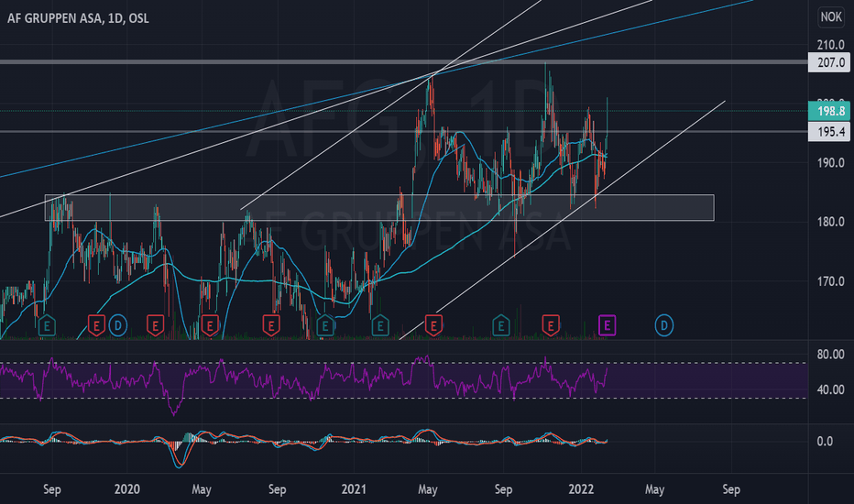Click the 180.0 price axis value
The width and height of the screenshot is (854, 504).
click(x=830, y=222)
